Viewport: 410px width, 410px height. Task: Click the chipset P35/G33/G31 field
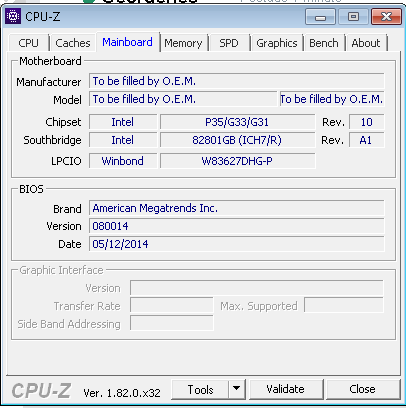[237, 122]
